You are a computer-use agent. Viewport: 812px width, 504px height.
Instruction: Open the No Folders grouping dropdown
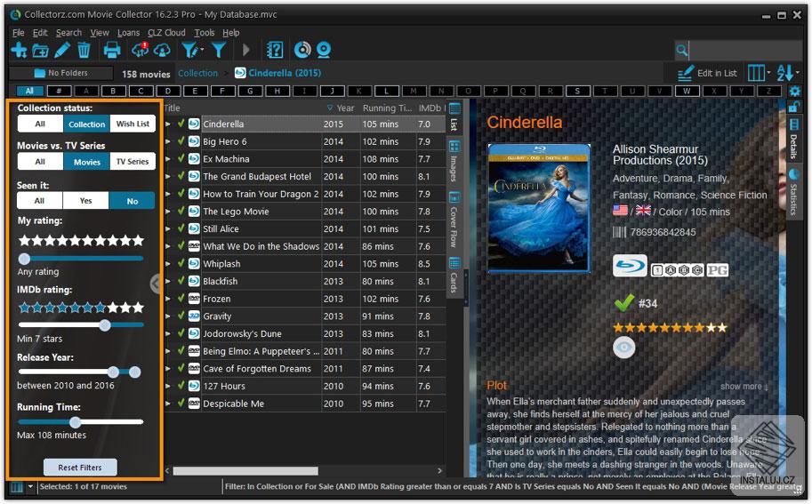61,73
